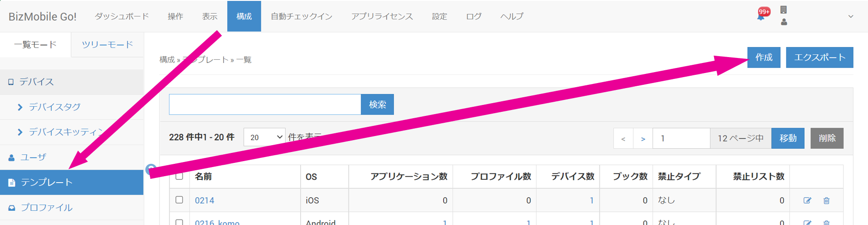Open the ダッシュボード menu
This screenshot has height=225, width=868.
pyautogui.click(x=122, y=16)
